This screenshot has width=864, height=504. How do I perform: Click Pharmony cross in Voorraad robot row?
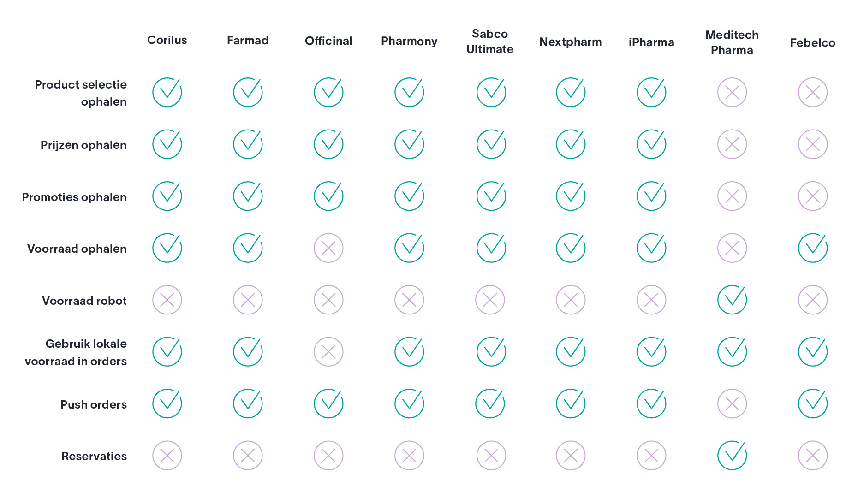coord(409,300)
